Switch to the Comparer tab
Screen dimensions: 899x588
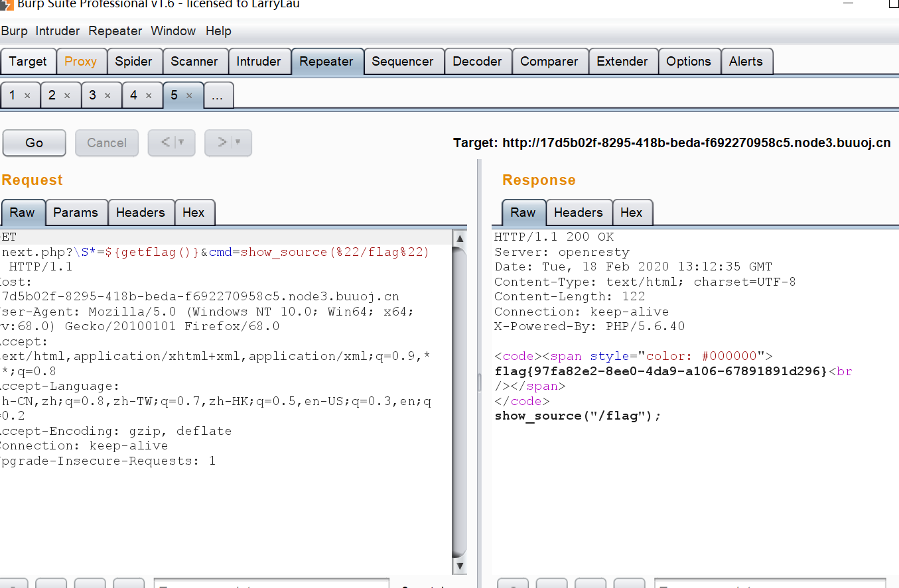tap(549, 62)
